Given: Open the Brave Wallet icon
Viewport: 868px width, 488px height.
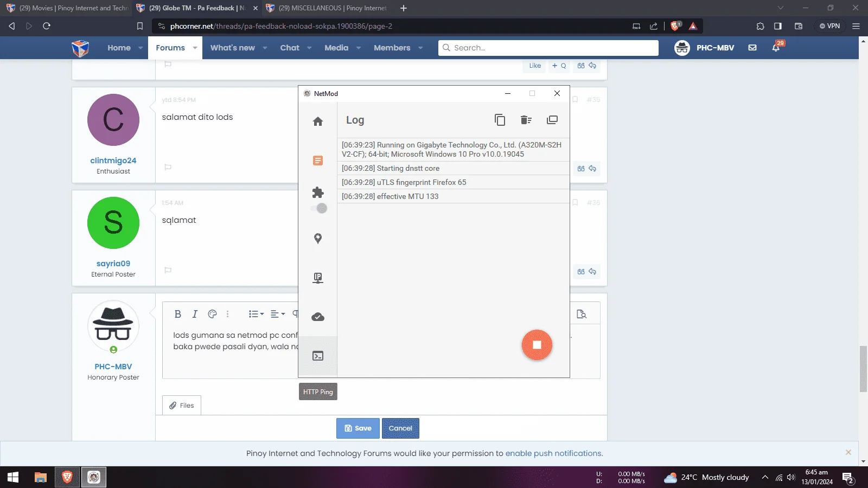Looking at the screenshot, I should pyautogui.click(x=798, y=26).
